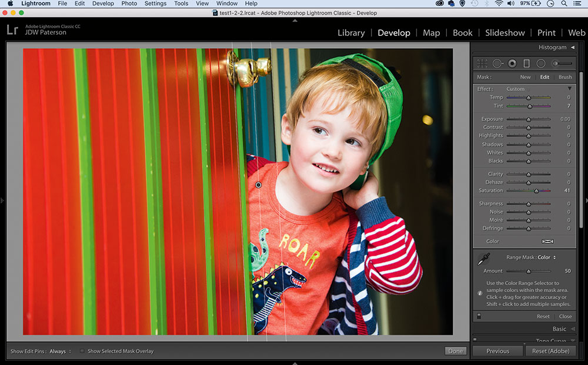Switch to the Slideshow module
Screen dimensions: 588x365
pyautogui.click(x=505, y=32)
